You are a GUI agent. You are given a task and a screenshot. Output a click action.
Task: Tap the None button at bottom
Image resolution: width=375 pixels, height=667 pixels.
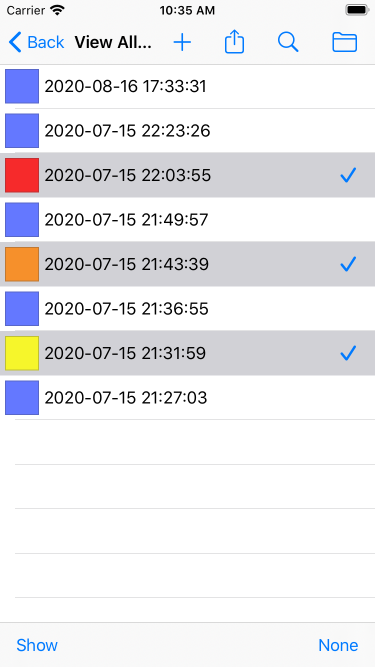[338, 645]
